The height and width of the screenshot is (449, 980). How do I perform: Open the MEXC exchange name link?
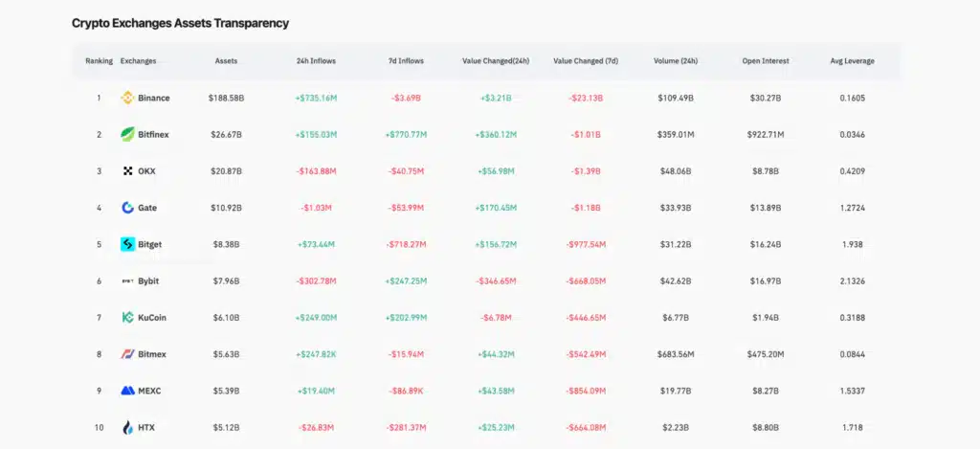pyautogui.click(x=149, y=391)
